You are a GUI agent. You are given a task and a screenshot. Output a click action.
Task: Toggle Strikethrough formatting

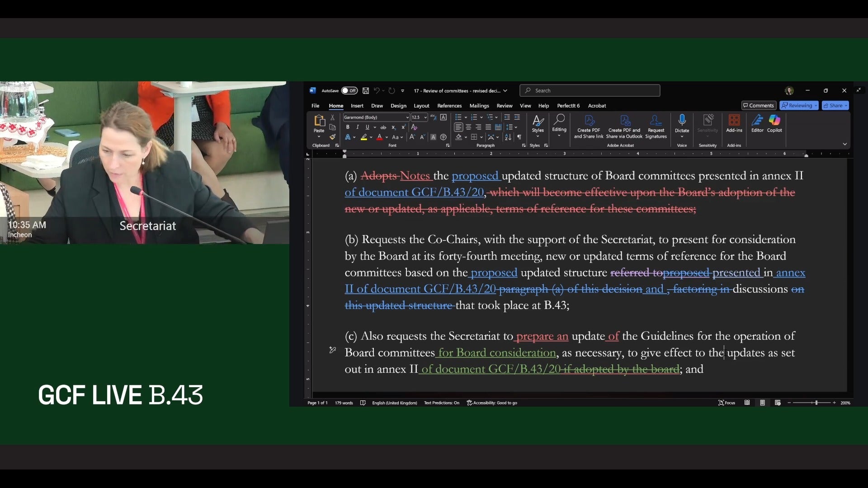pyautogui.click(x=383, y=127)
